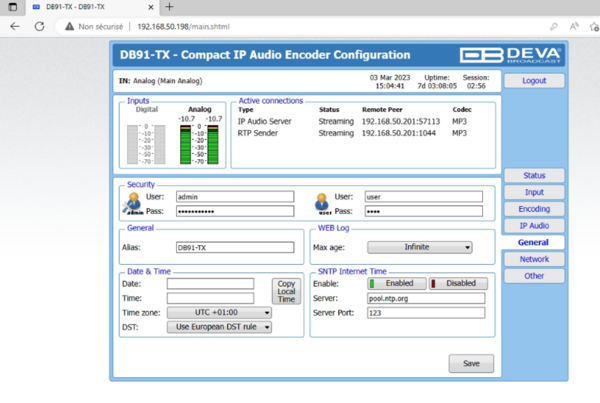
Task: Click the date 03 Mar 2023
Action: pyautogui.click(x=390, y=77)
